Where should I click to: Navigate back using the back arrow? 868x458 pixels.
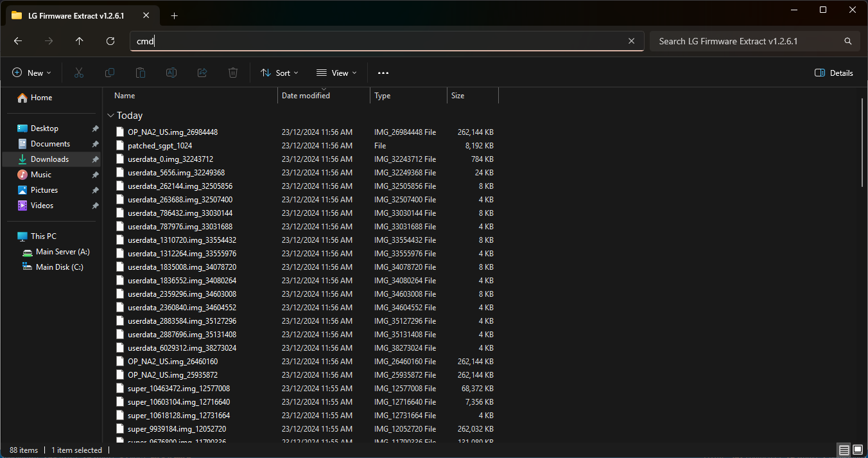coord(17,40)
